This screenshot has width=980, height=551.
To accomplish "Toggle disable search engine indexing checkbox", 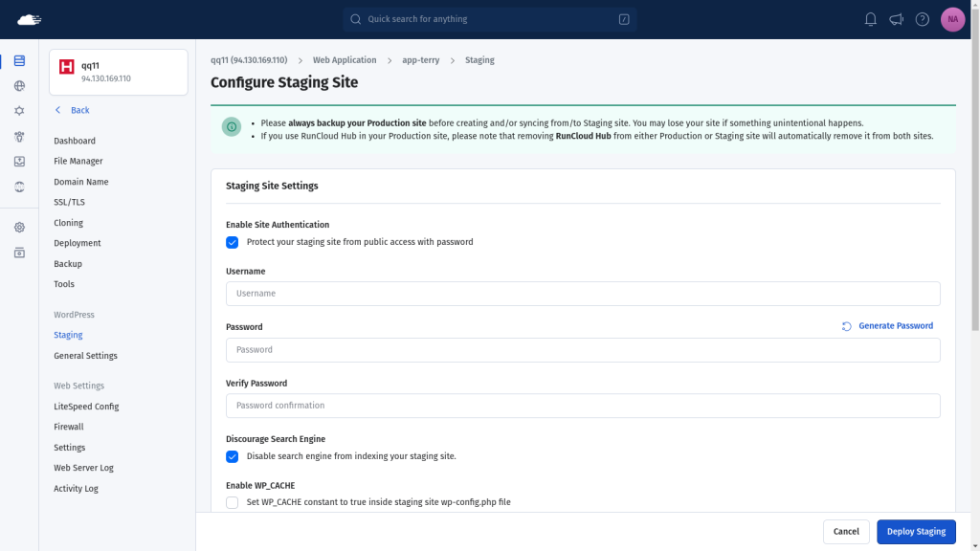I will 233,456.
